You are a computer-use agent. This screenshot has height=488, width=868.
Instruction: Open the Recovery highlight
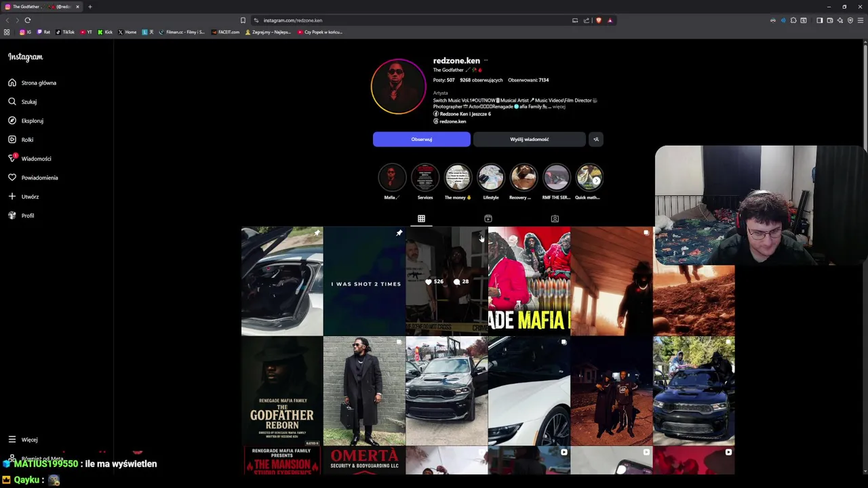click(524, 178)
